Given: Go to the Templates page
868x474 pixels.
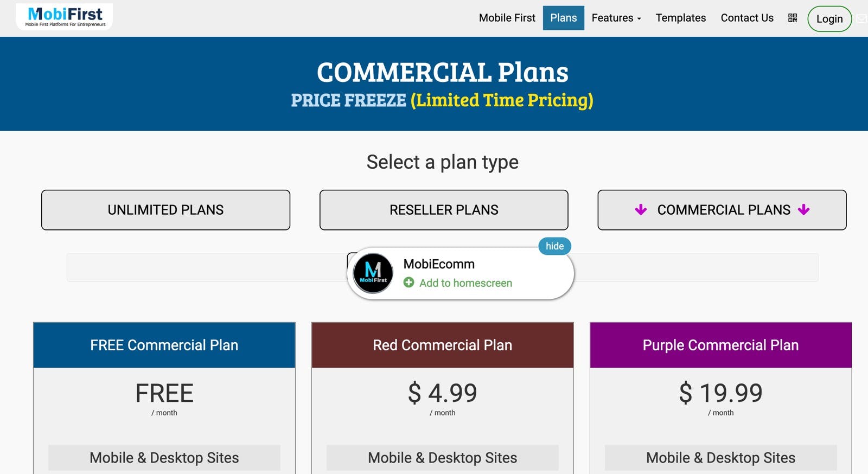Looking at the screenshot, I should pos(680,18).
